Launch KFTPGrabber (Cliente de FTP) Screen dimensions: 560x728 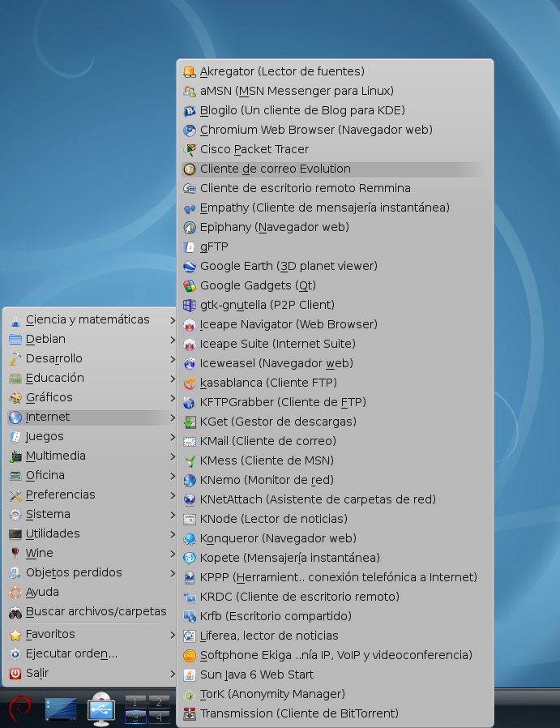coord(335,403)
